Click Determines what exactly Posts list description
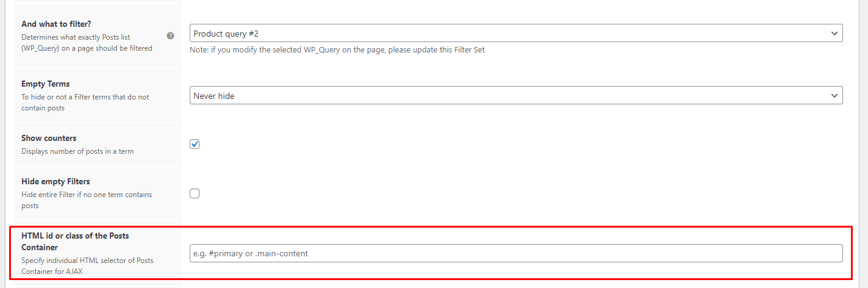Viewport: 868px width, 288px height. pos(87,43)
